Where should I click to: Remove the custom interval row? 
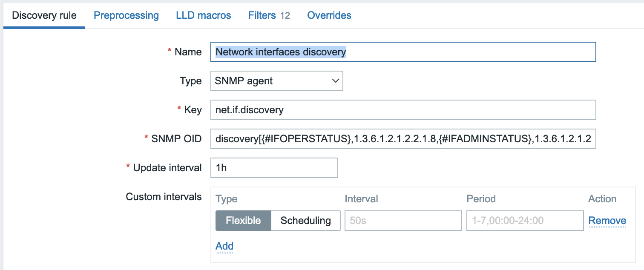point(607,221)
